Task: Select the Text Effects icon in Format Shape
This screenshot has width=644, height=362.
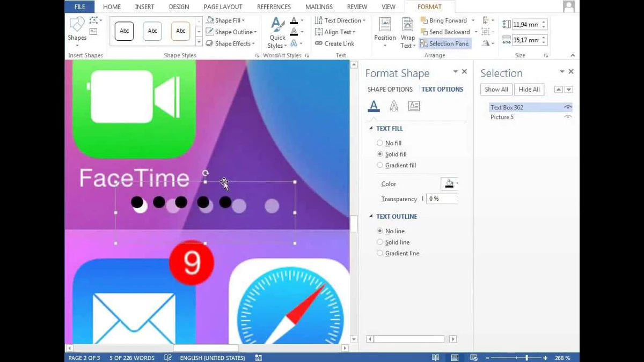Action: coord(394,106)
